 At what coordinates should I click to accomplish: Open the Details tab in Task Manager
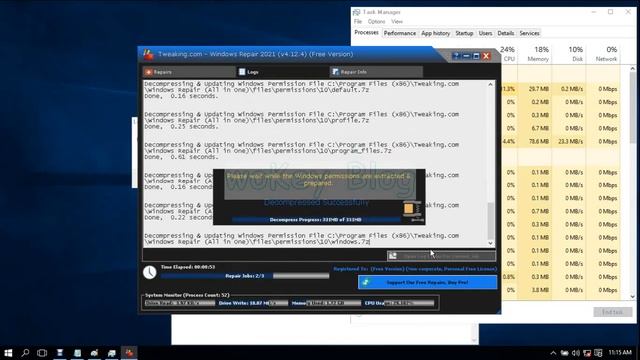tap(506, 33)
